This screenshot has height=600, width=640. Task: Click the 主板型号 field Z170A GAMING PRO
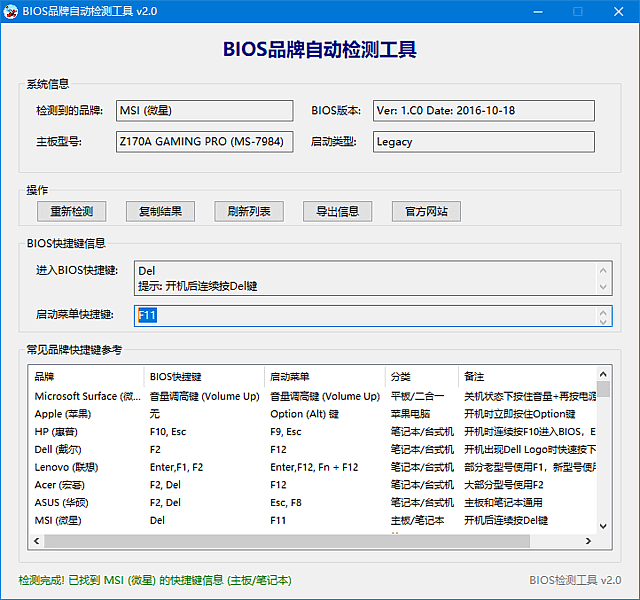point(204,142)
